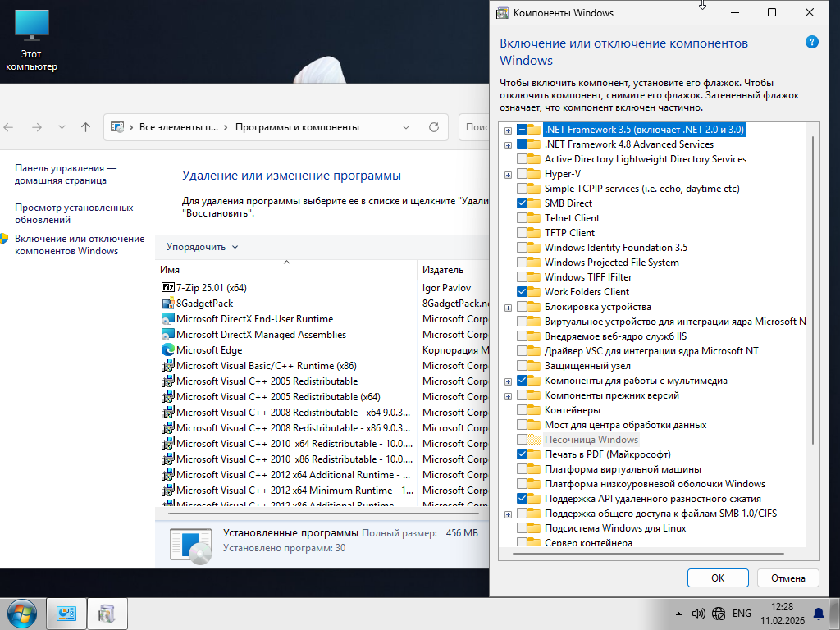Sort by the Издатель column header

tap(453, 269)
